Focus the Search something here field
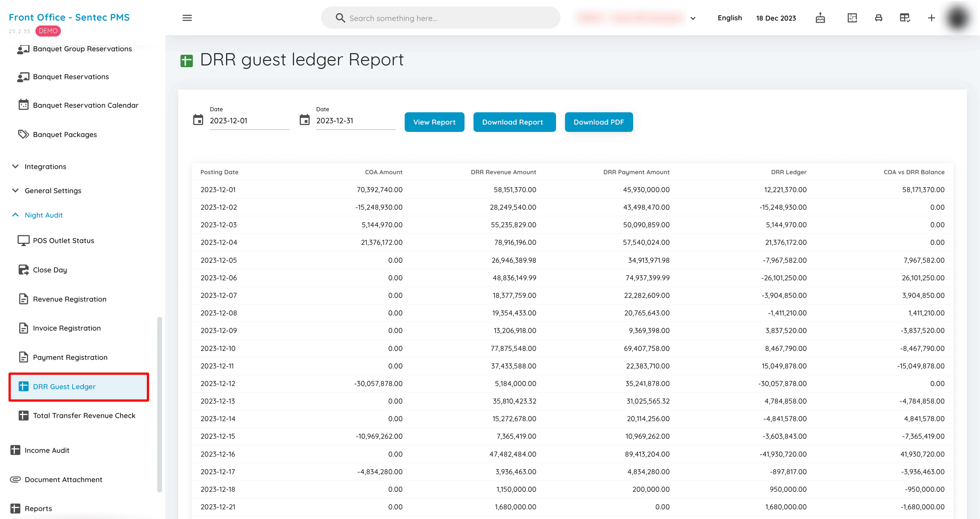This screenshot has width=980, height=519. click(440, 18)
